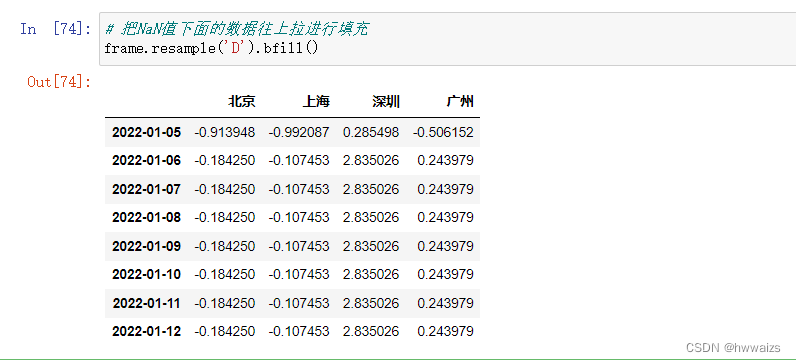
Task: Click -0.107453 in the 2022-01-06 row
Action: pyautogui.click(x=299, y=161)
